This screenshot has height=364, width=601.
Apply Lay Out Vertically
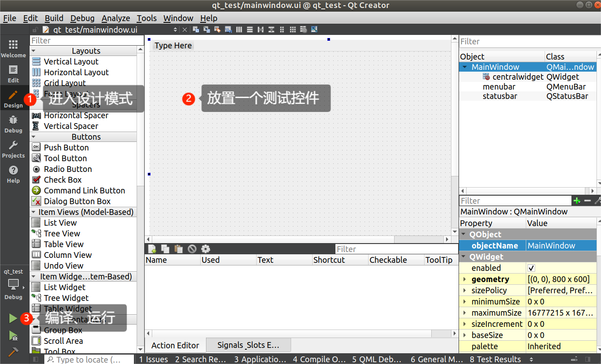(249, 30)
